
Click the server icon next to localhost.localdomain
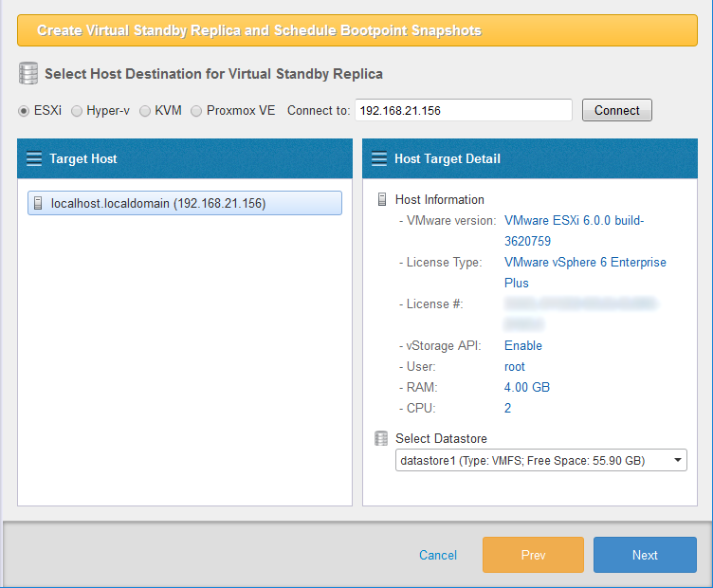click(38, 203)
